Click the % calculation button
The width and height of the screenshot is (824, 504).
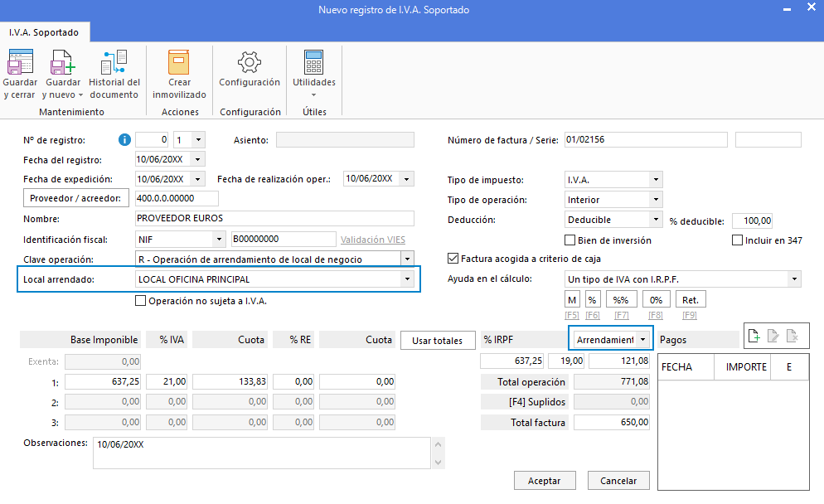593,299
